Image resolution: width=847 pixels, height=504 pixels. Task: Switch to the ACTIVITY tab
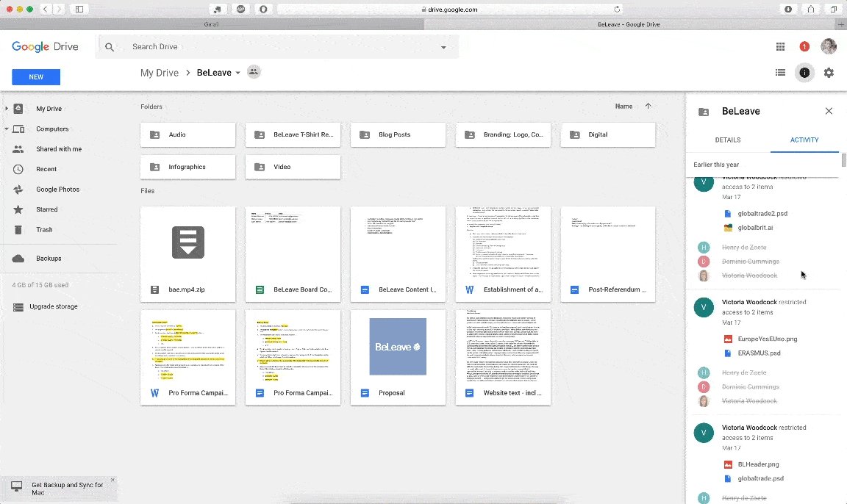point(804,140)
